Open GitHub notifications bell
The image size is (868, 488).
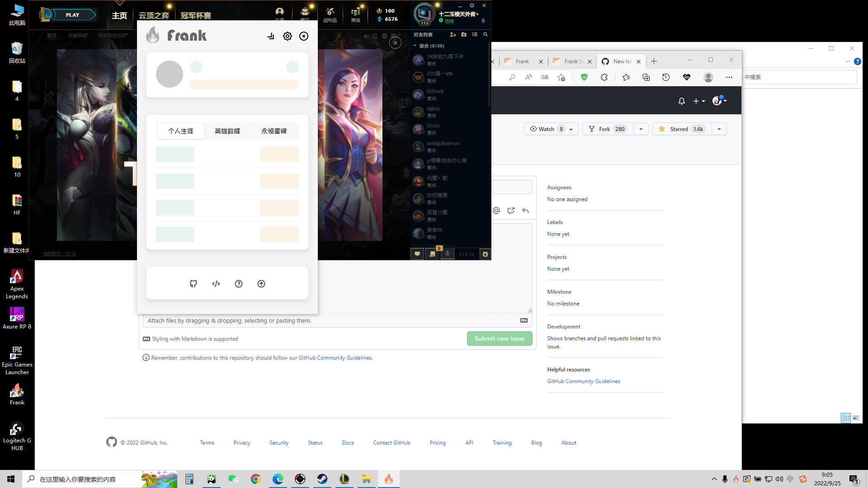681,101
